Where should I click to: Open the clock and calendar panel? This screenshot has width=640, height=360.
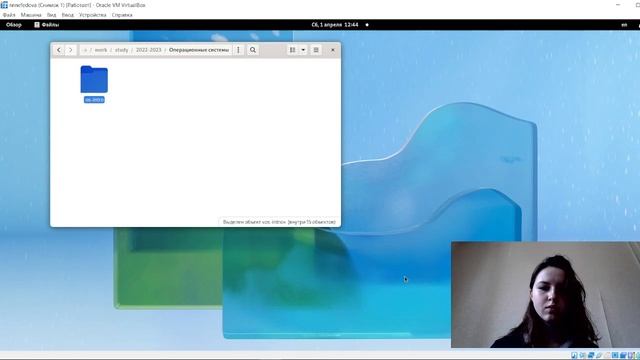click(x=335, y=25)
